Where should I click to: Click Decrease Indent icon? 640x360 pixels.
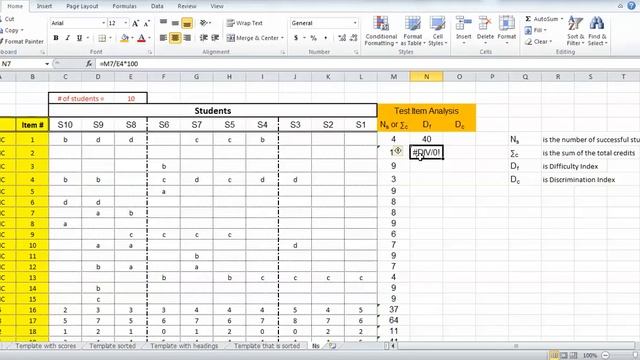click(x=203, y=38)
